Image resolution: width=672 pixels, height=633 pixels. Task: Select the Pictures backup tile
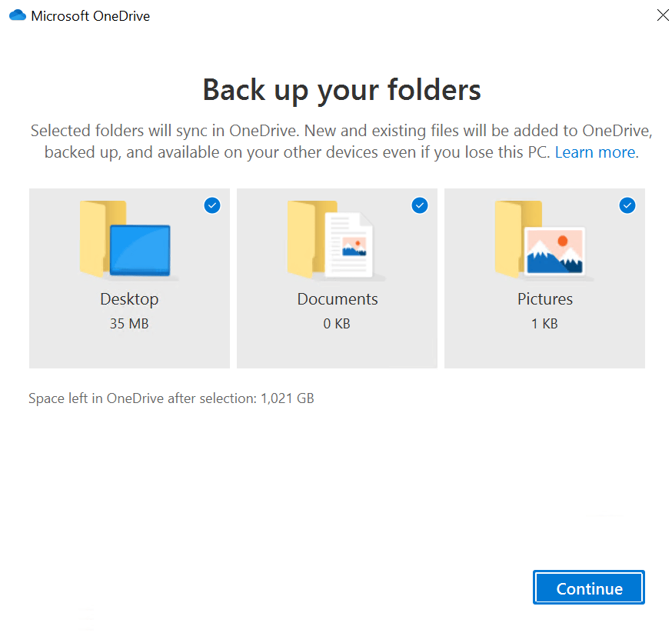pyautogui.click(x=544, y=278)
